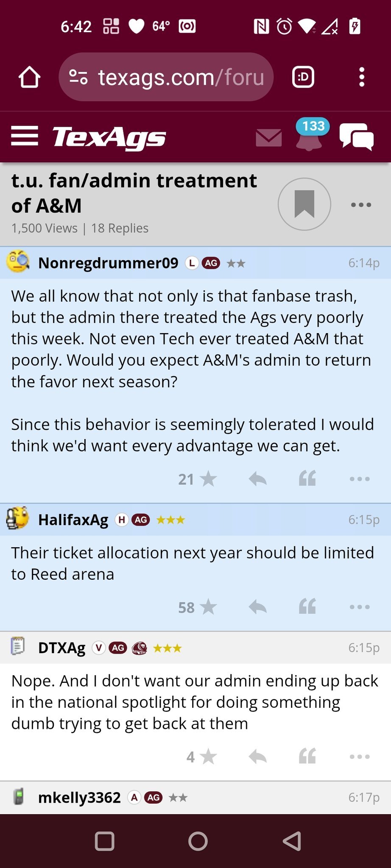Tap the texags.com address bar
This screenshot has height=868, width=391.
tap(166, 77)
